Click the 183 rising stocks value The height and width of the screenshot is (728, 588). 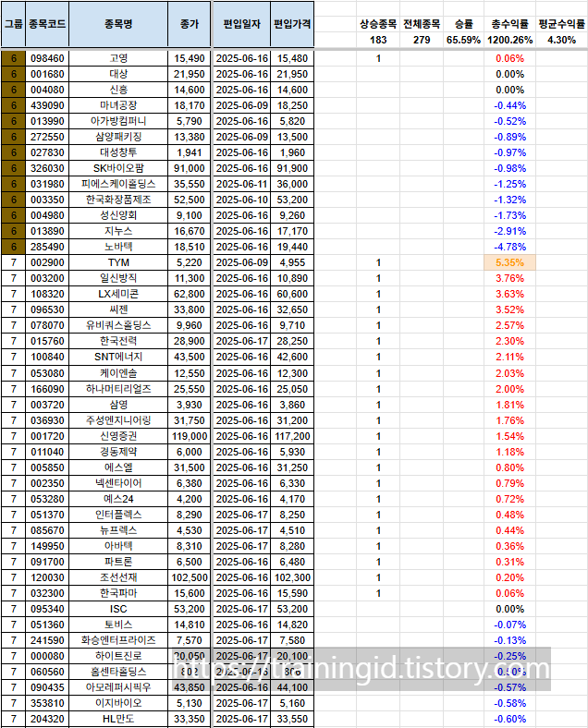[378, 40]
